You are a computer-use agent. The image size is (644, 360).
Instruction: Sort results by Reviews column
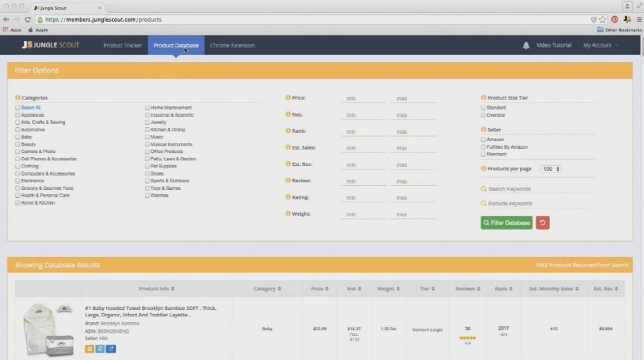tap(468, 289)
